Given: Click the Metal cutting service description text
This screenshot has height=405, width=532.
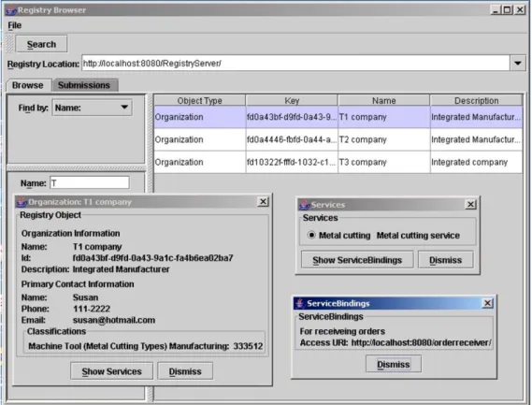Looking at the screenshot, I should pos(418,236).
